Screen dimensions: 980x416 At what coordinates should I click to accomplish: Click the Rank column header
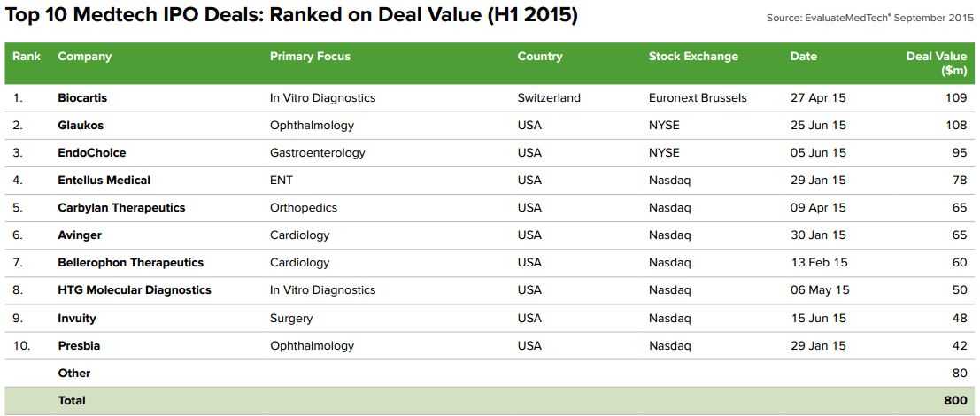point(27,57)
